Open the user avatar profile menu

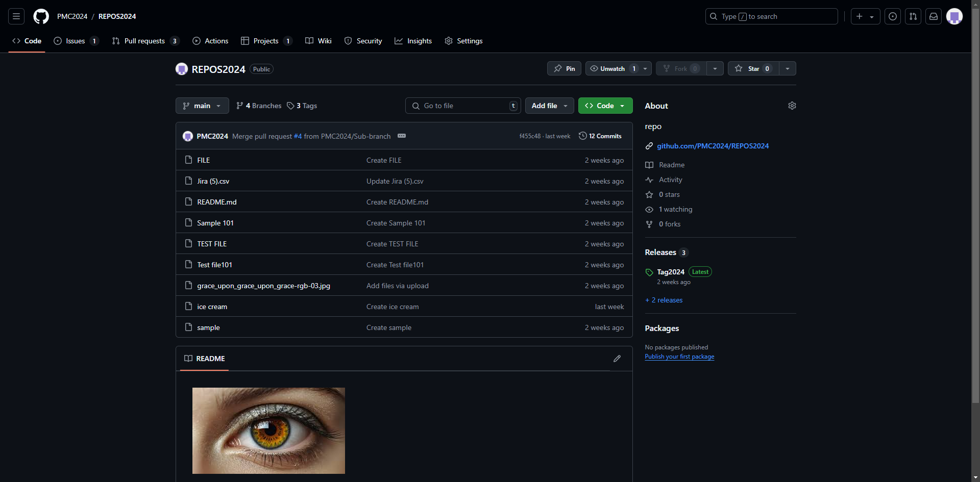click(954, 16)
